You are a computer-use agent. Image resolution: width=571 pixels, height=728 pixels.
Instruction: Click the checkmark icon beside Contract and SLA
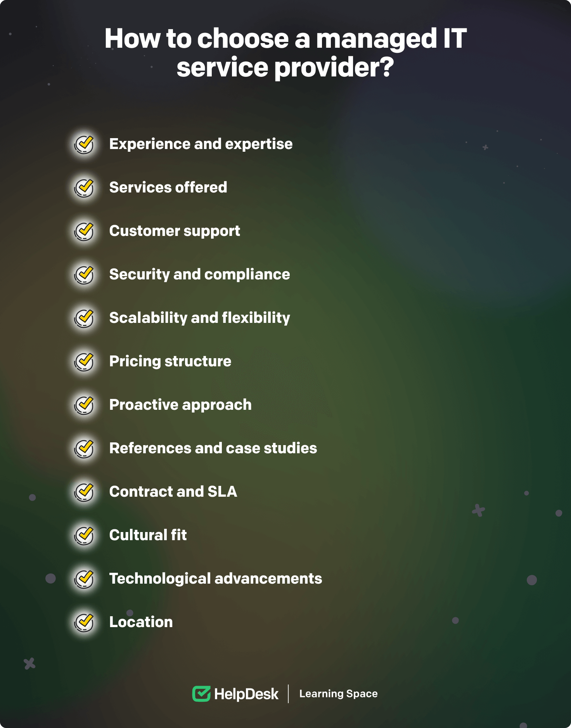(x=84, y=492)
